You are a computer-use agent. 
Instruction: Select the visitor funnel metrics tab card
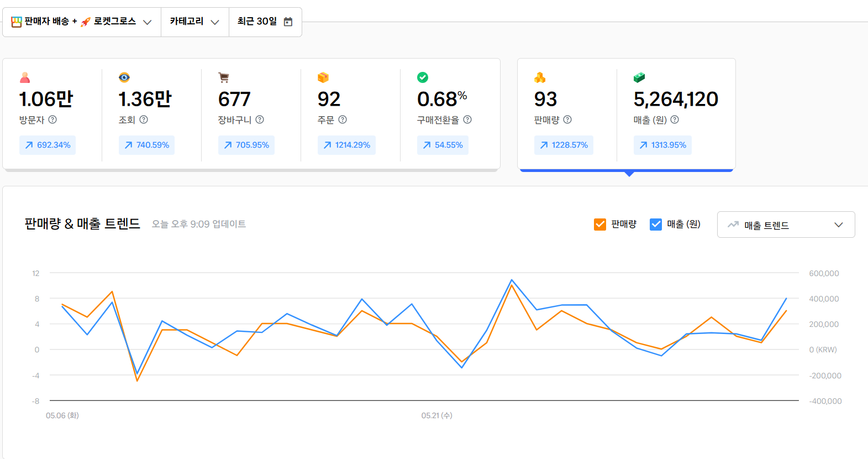click(251, 114)
